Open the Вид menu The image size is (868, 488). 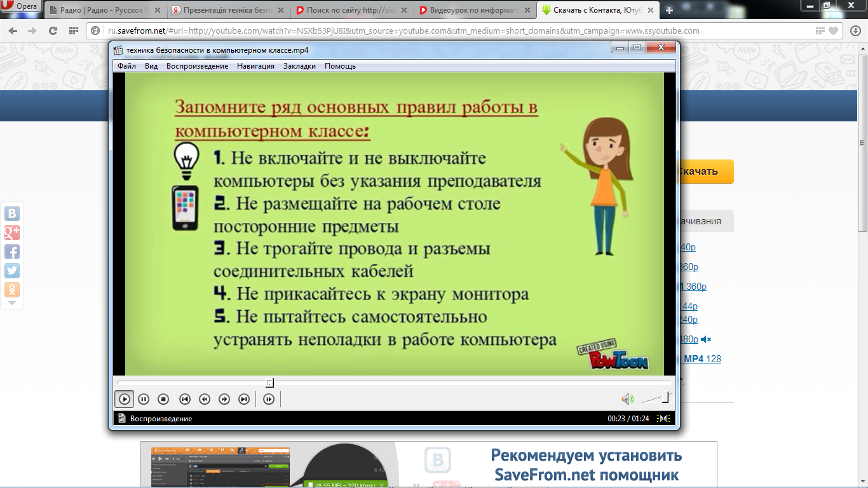(151, 66)
